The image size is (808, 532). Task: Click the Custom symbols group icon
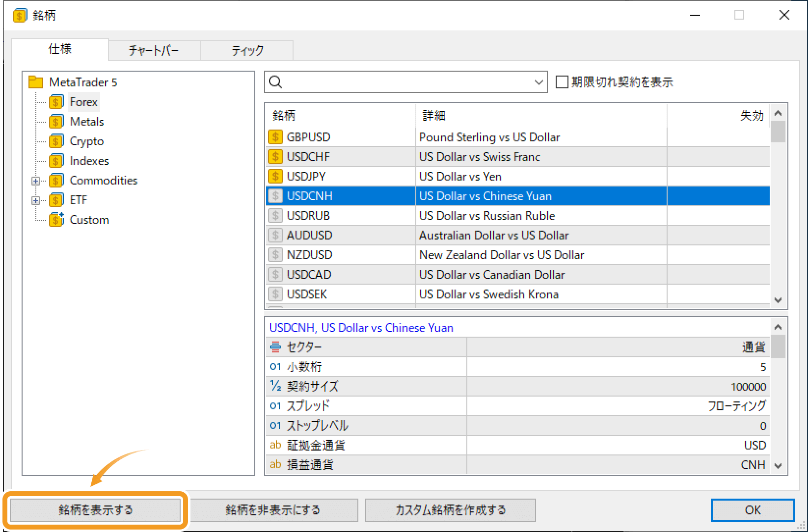coord(56,219)
